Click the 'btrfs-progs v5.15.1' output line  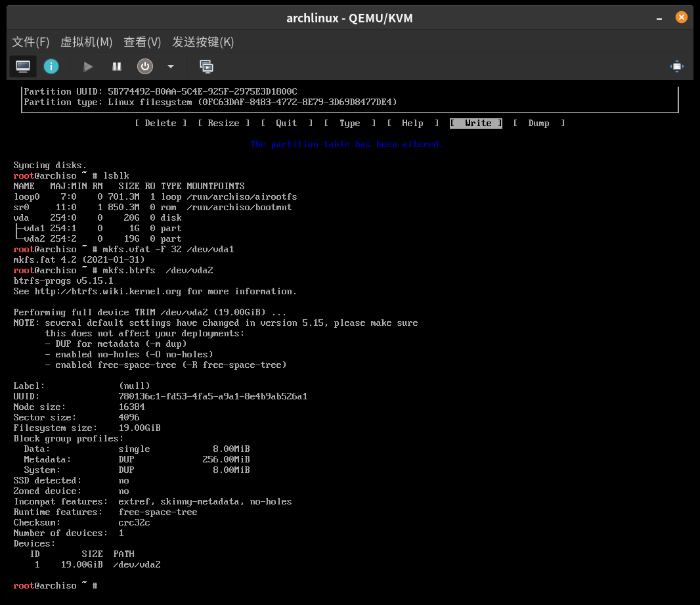click(64, 281)
